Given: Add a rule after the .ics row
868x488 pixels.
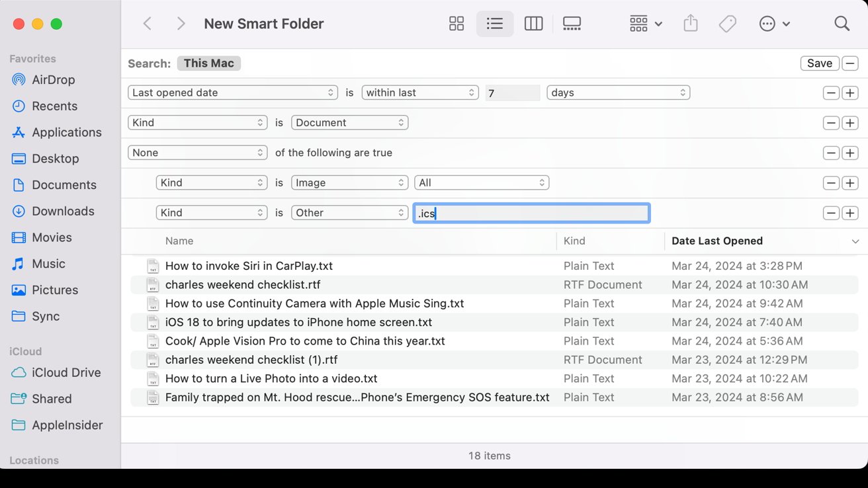Looking at the screenshot, I should pyautogui.click(x=850, y=213).
